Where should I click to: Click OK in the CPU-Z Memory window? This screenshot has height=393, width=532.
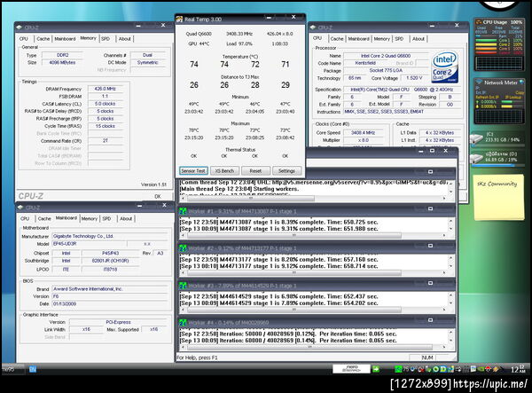[158, 196]
